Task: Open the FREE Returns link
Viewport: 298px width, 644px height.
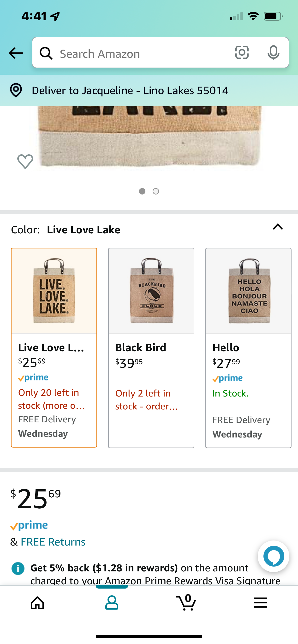Action: coord(53,542)
